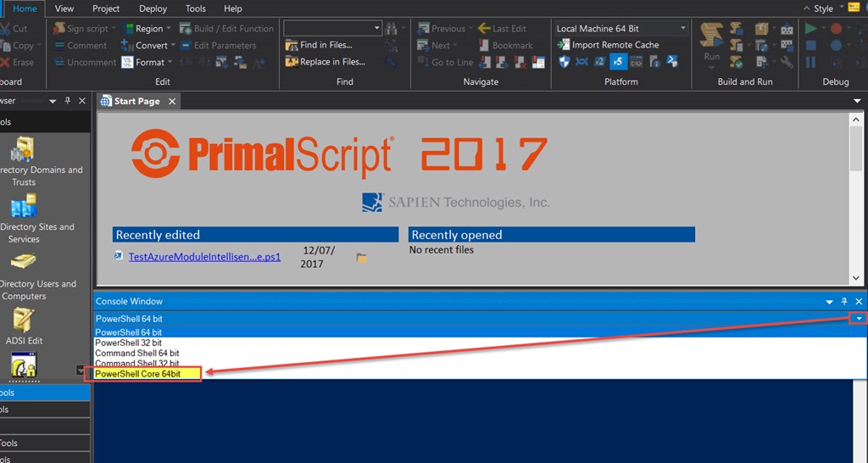Open the Console Window panel options arrow
868x463 pixels.
829,302
